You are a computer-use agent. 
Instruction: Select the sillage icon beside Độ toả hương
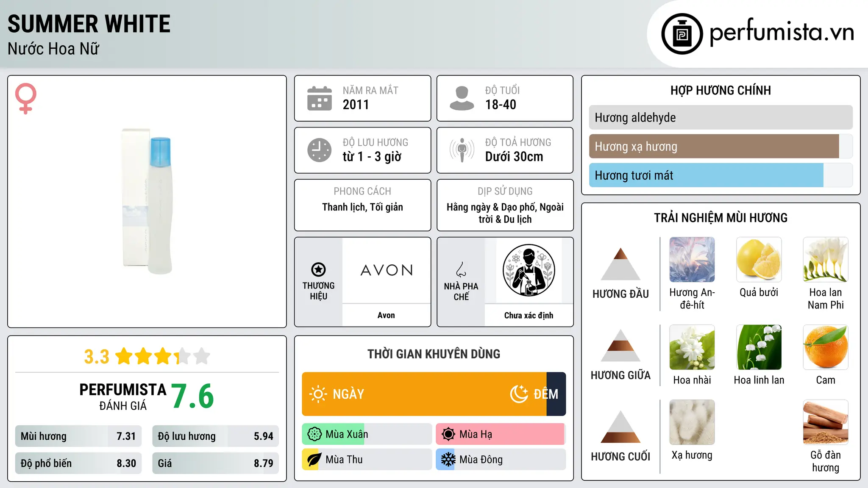pos(462,150)
